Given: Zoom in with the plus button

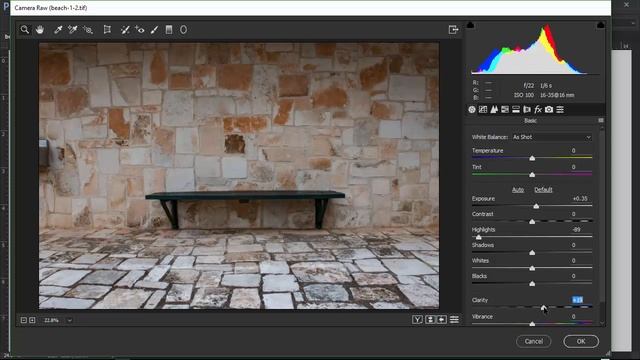Looking at the screenshot, I should (x=32, y=320).
